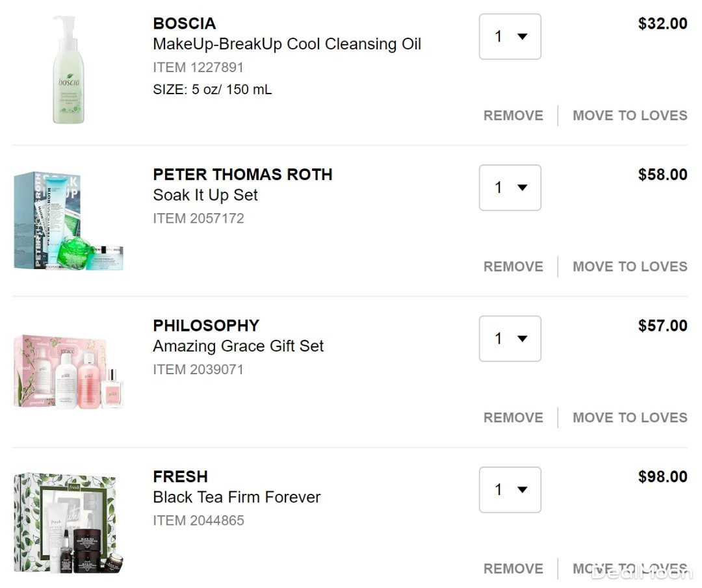Remove Peter Thomas Roth Soak It Up Set
702x588 pixels.
(x=513, y=266)
